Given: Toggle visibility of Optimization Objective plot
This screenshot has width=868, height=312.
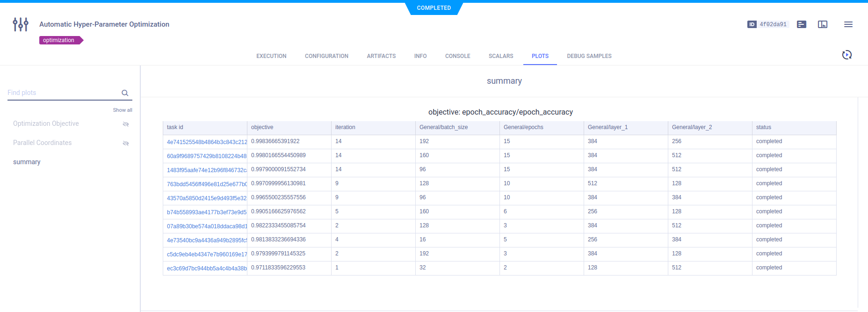Looking at the screenshot, I should [125, 124].
